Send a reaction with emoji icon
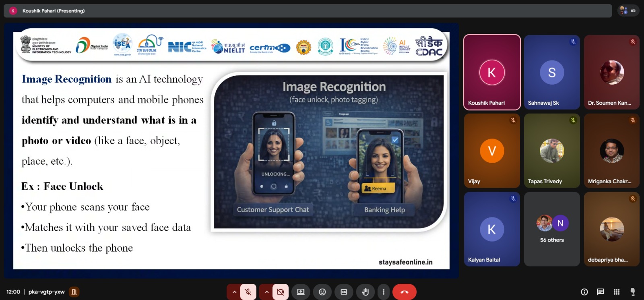This screenshot has height=300, width=644. click(x=322, y=292)
